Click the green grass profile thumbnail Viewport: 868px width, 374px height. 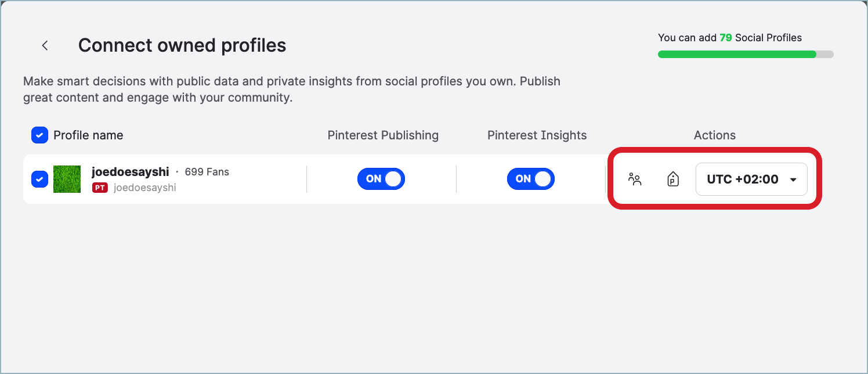(x=67, y=179)
